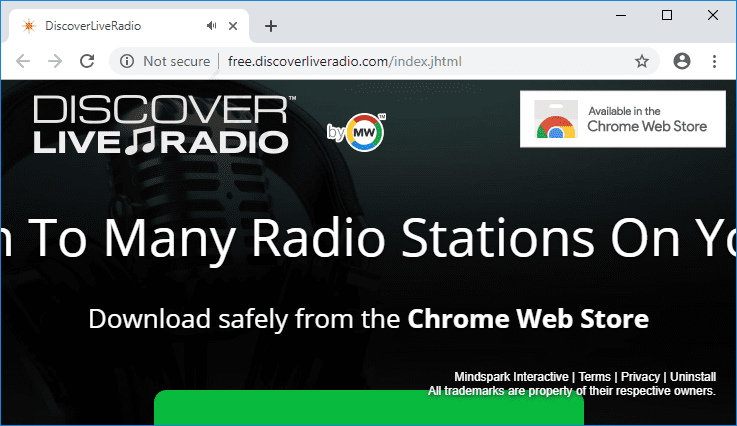The width and height of the screenshot is (737, 426).
Task: Click the Discover Live Radio logo
Action: [x=165, y=125]
